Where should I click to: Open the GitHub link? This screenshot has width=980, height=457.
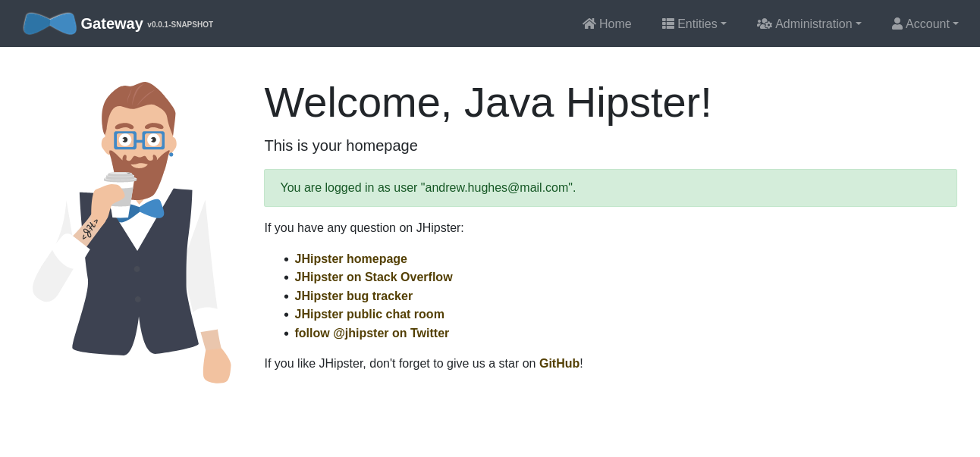click(559, 364)
